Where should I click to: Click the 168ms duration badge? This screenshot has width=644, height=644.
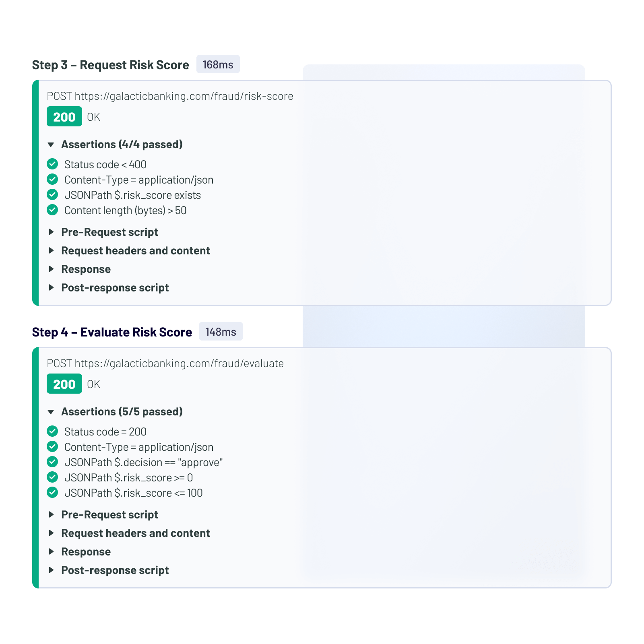pyautogui.click(x=218, y=64)
